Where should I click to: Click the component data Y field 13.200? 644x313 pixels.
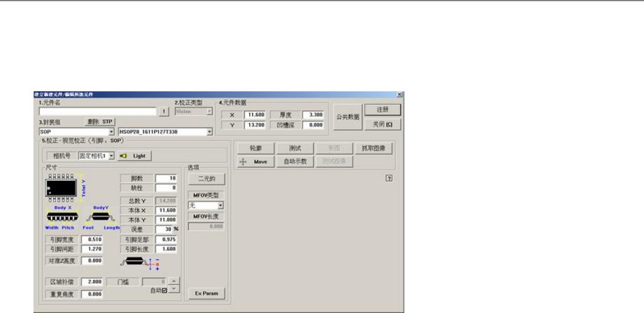pos(255,125)
